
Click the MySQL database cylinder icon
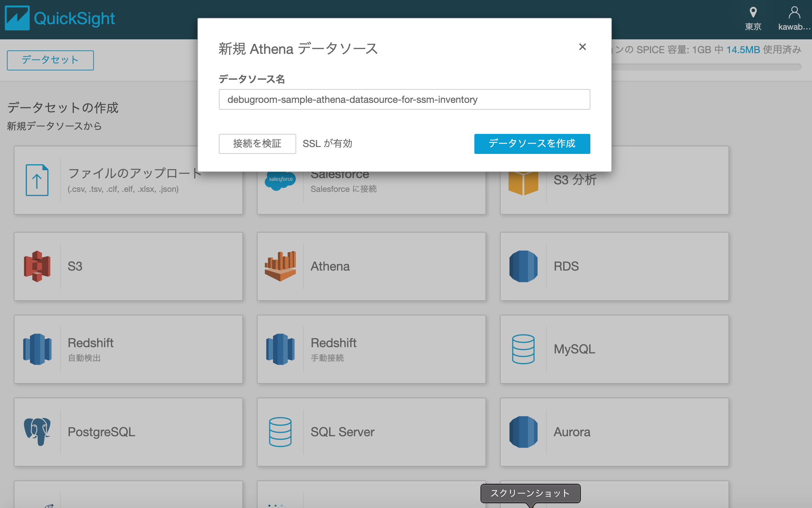(x=523, y=349)
